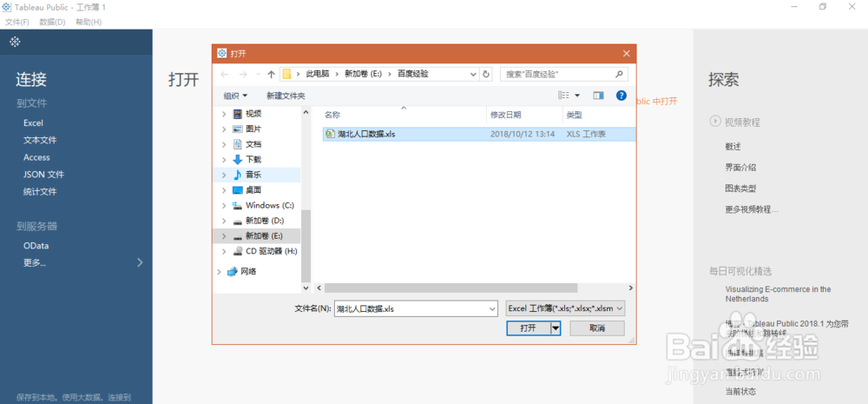Select the 新加卷 (D:) drive icon

pyautogui.click(x=238, y=221)
